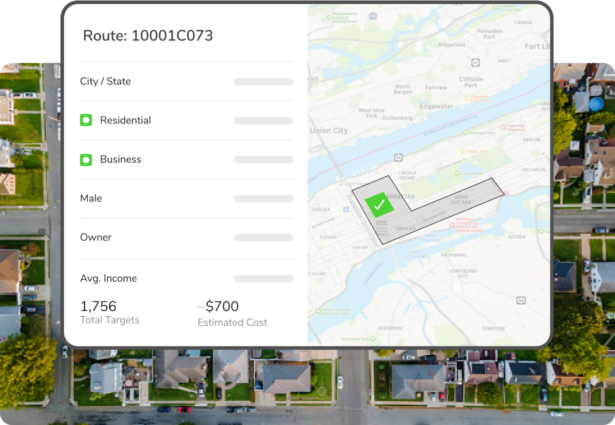The width and height of the screenshot is (615, 425).
Task: Click the Owner filter label
Action: [96, 238]
